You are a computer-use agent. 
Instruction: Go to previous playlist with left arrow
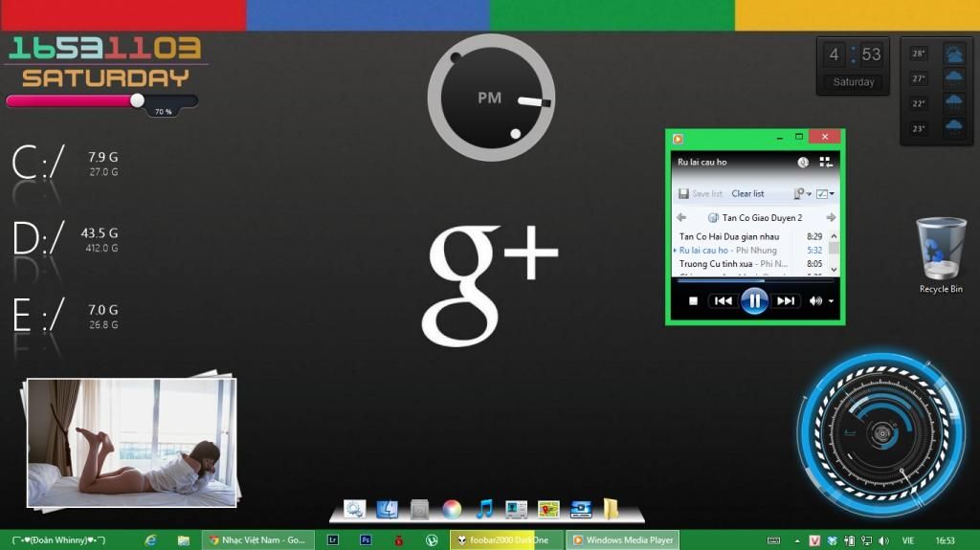pos(681,217)
